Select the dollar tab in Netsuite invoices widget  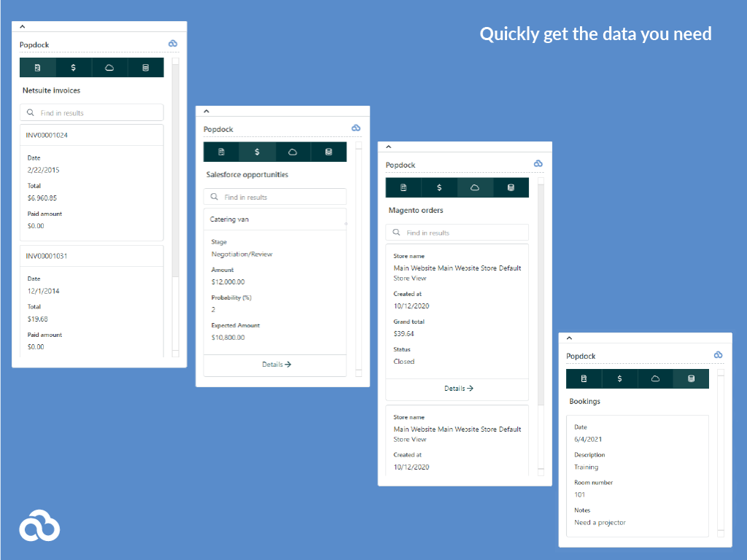coord(73,67)
